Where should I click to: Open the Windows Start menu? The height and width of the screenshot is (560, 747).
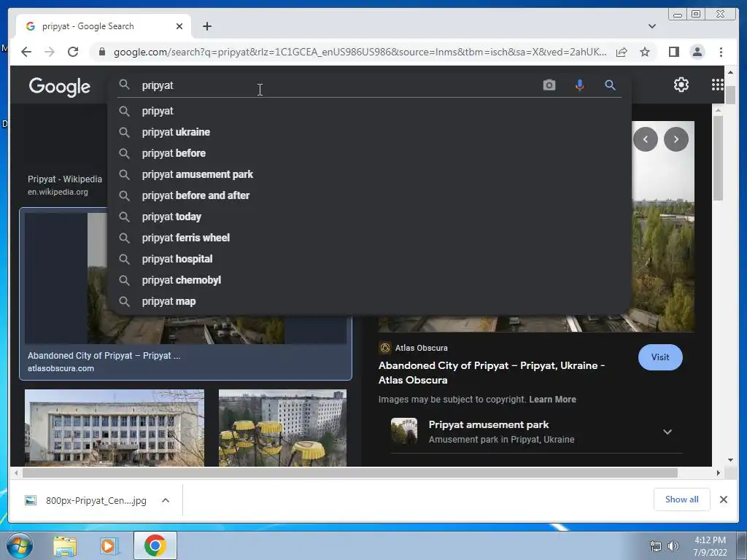coord(19,545)
